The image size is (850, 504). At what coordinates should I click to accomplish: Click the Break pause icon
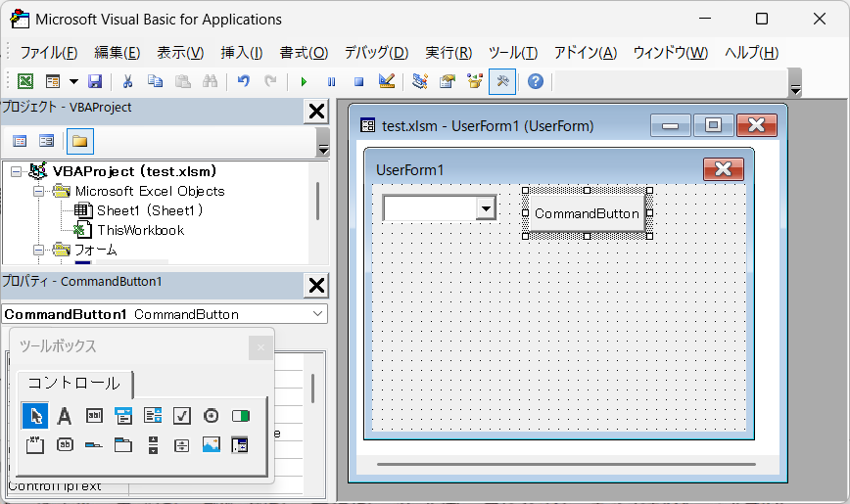click(331, 81)
